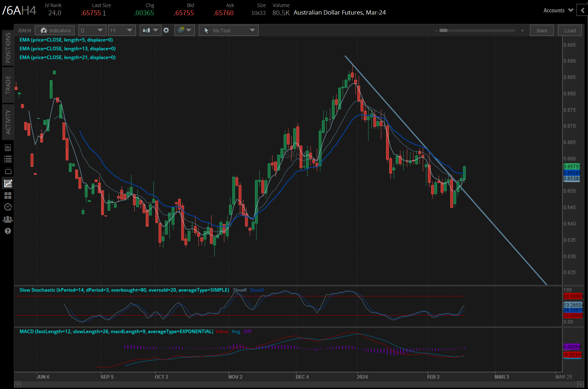Screen dimensions: 588x389
Task: Open the community people icon
Action: click(8, 219)
